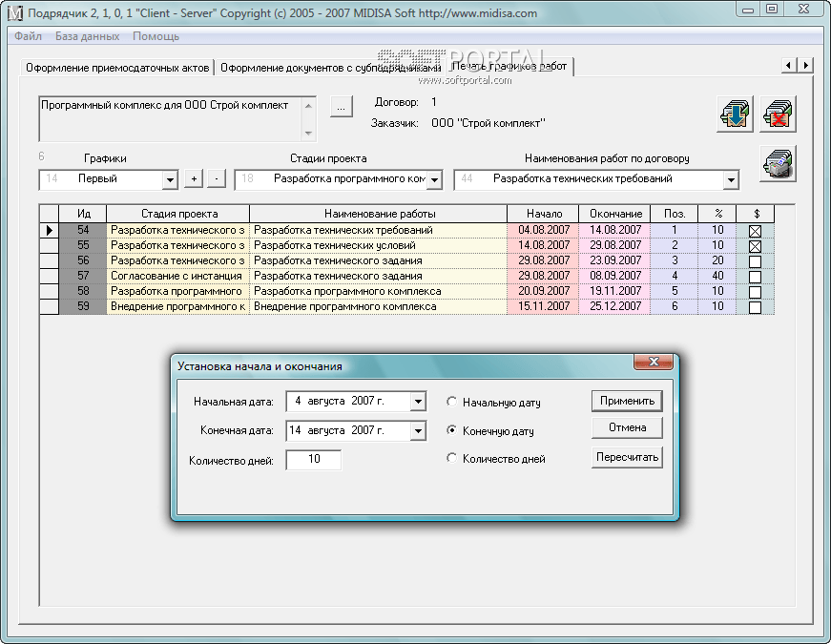Click the Отмена button
Image resolution: width=831 pixels, height=644 pixels.
tap(627, 427)
